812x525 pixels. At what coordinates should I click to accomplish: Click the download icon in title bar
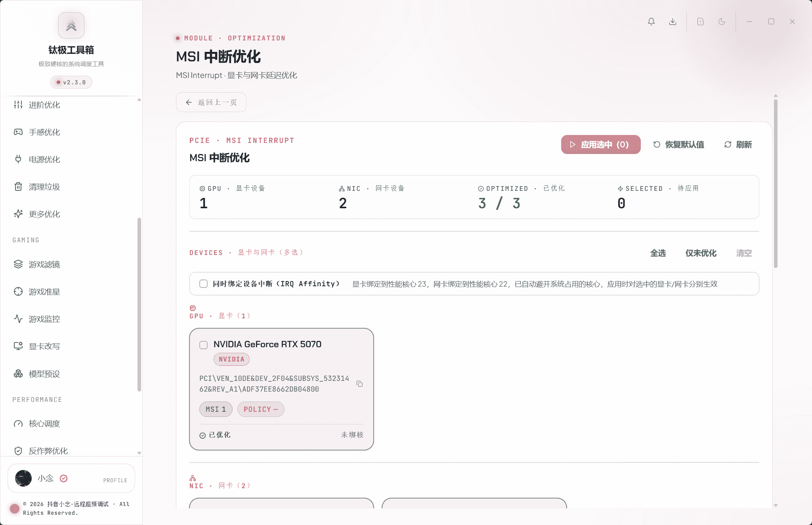click(x=673, y=22)
